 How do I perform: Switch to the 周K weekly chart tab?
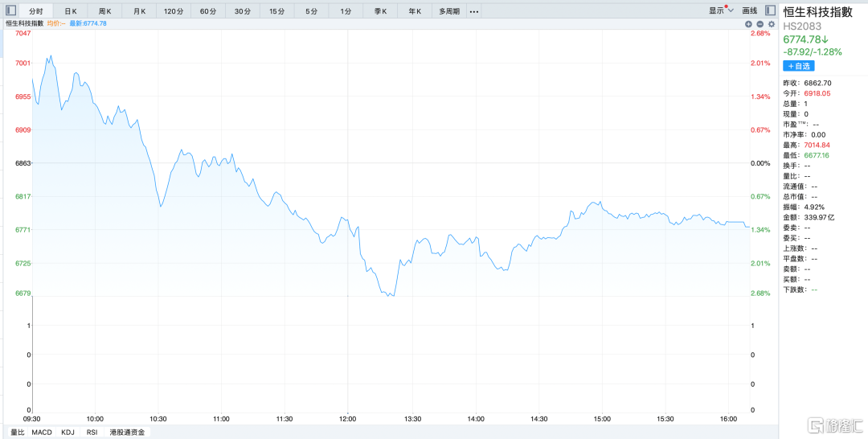tap(105, 11)
